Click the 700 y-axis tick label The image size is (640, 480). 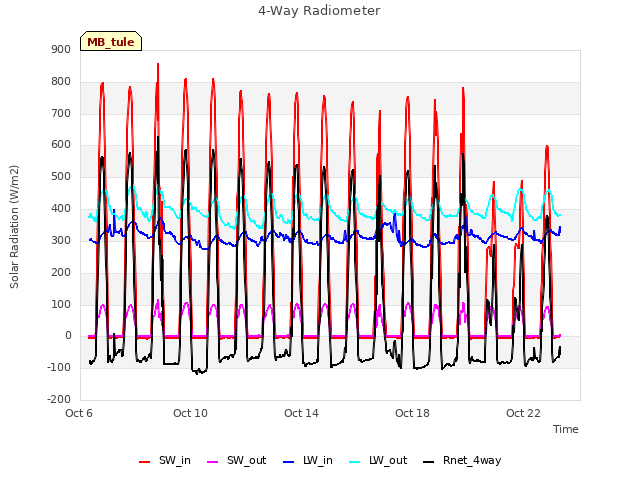[61, 113]
